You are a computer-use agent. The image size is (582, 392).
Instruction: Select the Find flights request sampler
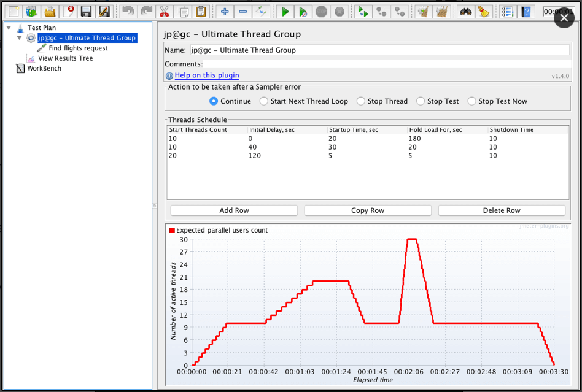tap(78, 48)
